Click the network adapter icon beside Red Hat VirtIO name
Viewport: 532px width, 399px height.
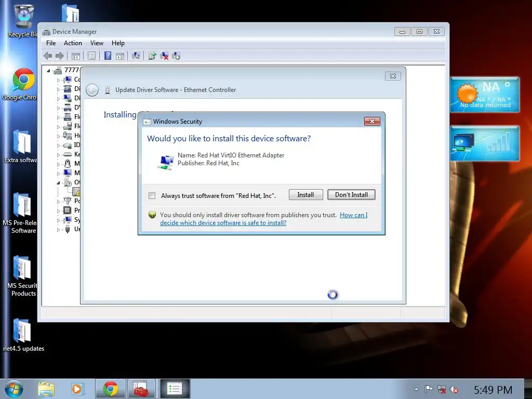point(166,162)
